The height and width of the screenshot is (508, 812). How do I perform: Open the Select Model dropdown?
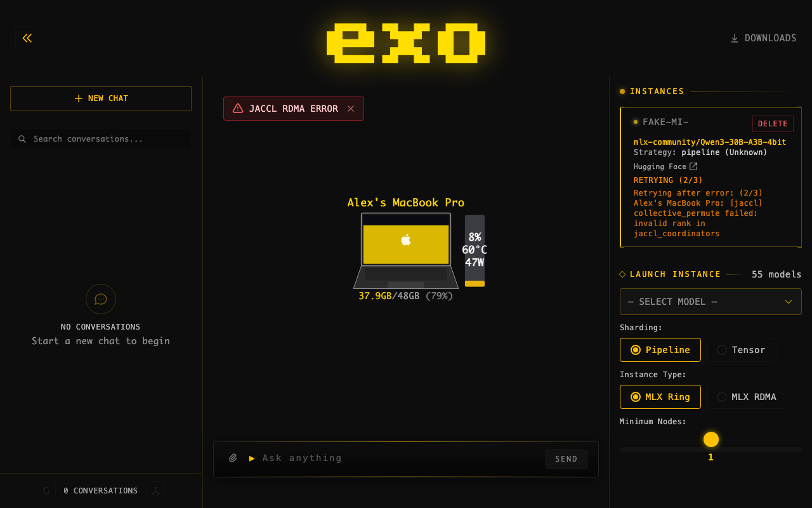pyautogui.click(x=710, y=302)
